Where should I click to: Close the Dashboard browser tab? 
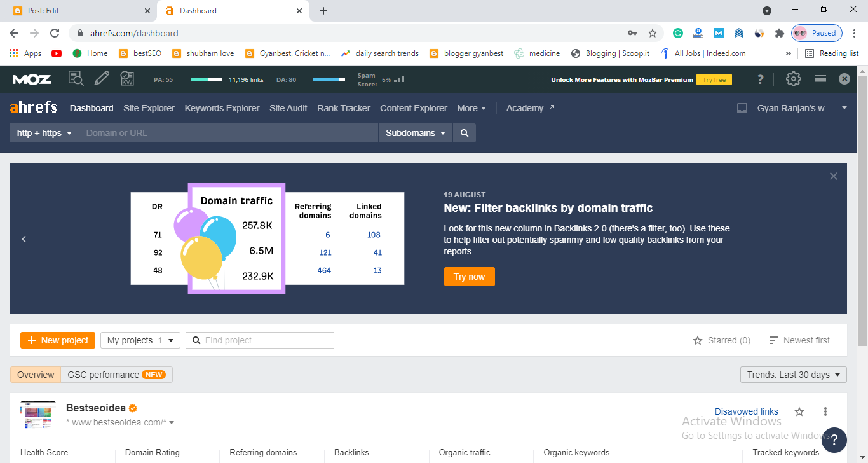(299, 11)
